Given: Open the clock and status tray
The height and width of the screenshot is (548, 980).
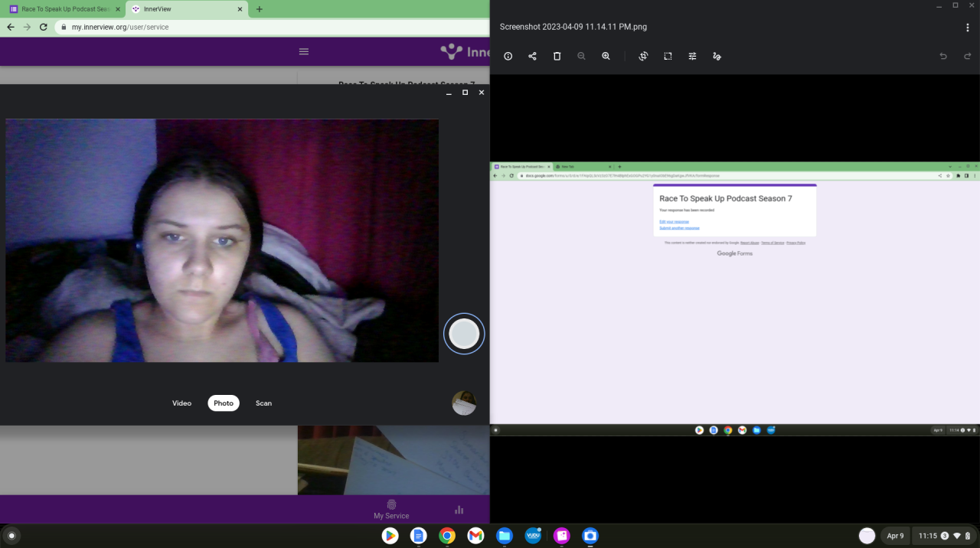Looking at the screenshot, I should pyautogui.click(x=945, y=536).
